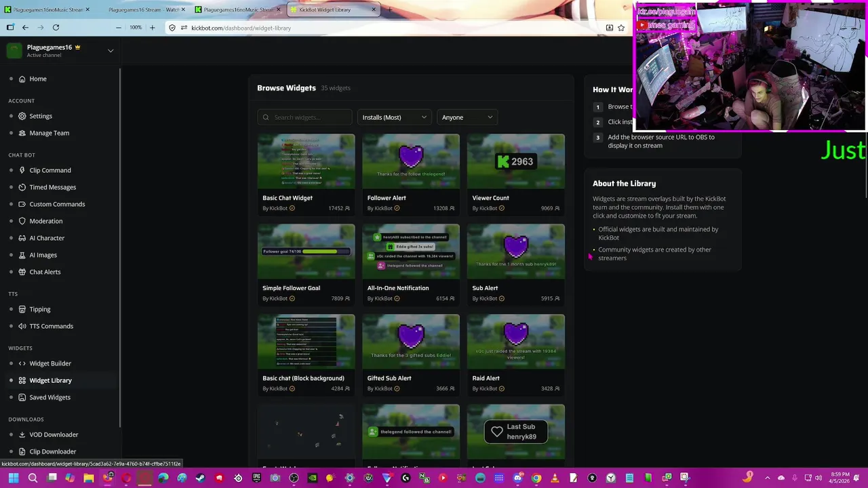
Task: Click the Tipping icon in sidebar
Action: (22, 309)
